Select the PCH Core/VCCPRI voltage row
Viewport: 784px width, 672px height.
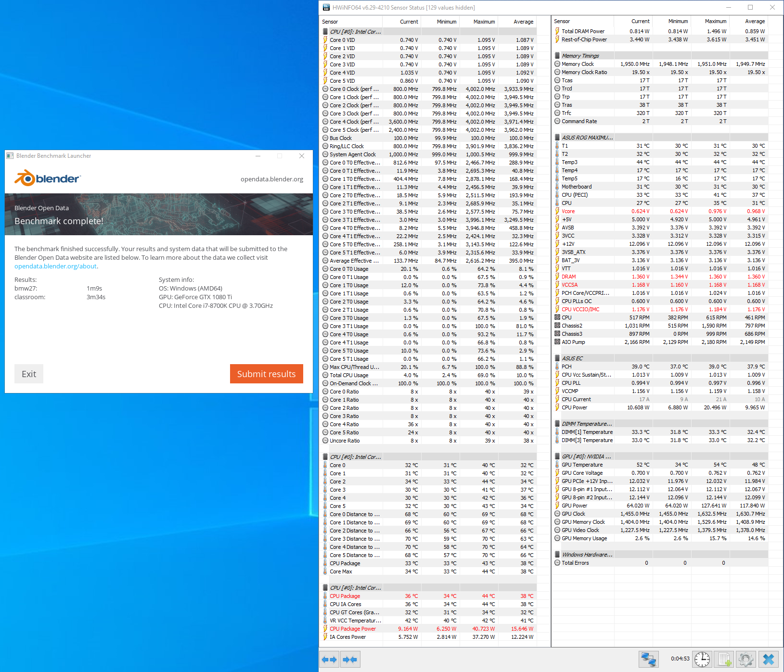[x=660, y=293]
